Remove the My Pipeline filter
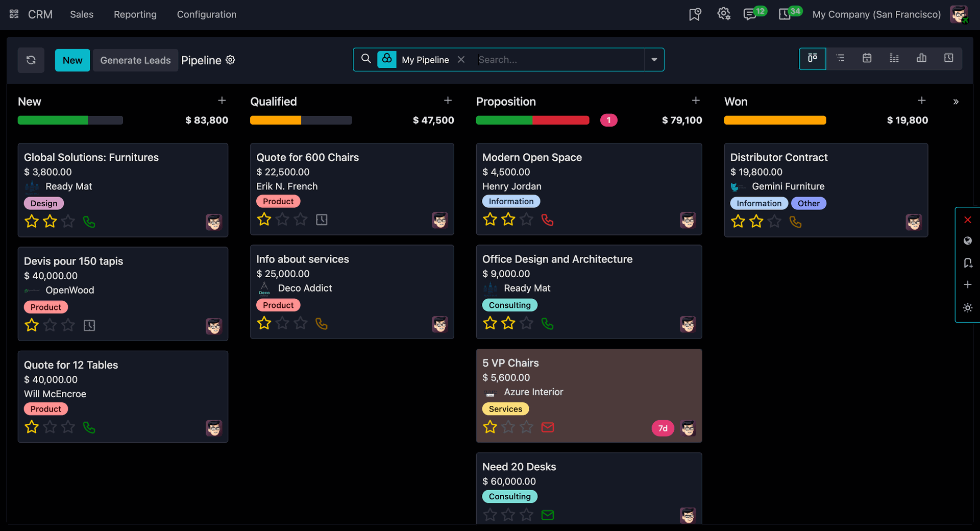 461,60
